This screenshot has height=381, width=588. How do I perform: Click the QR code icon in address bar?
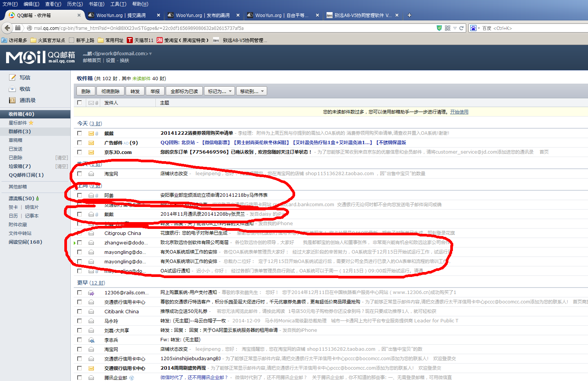click(448, 28)
